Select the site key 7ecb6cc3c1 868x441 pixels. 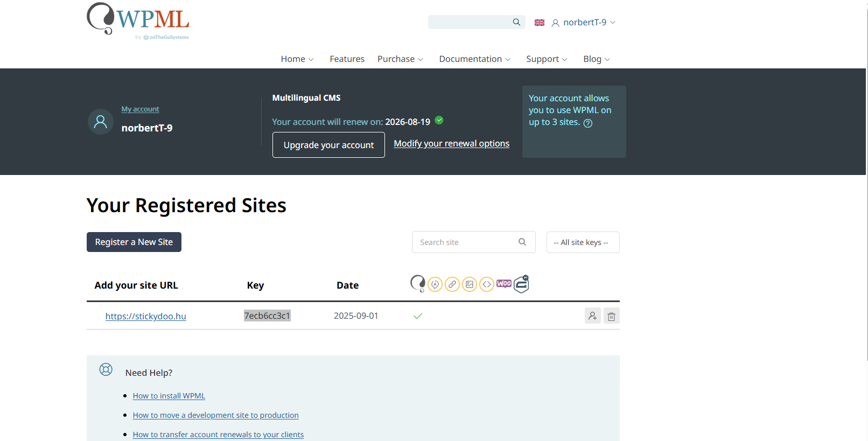(267, 316)
